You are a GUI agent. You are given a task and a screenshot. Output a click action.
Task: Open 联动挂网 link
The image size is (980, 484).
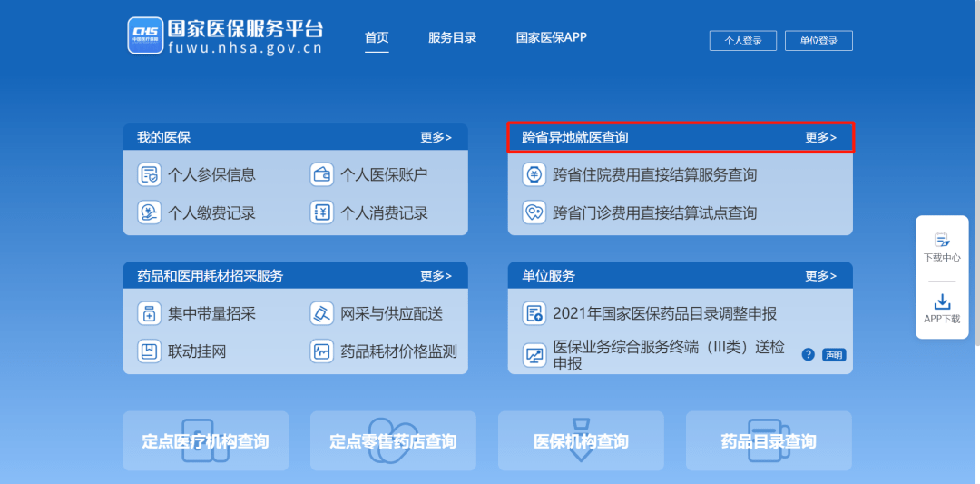197,351
